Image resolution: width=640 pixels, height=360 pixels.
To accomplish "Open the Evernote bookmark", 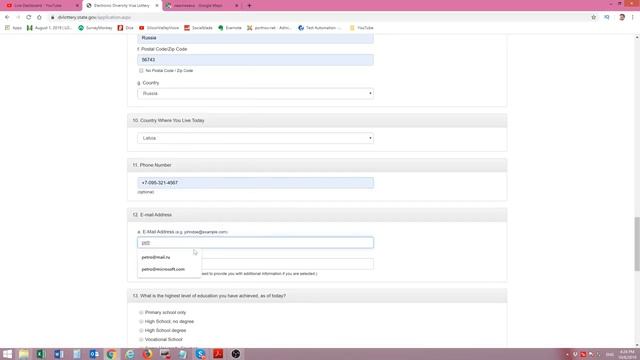I will click(x=230, y=28).
